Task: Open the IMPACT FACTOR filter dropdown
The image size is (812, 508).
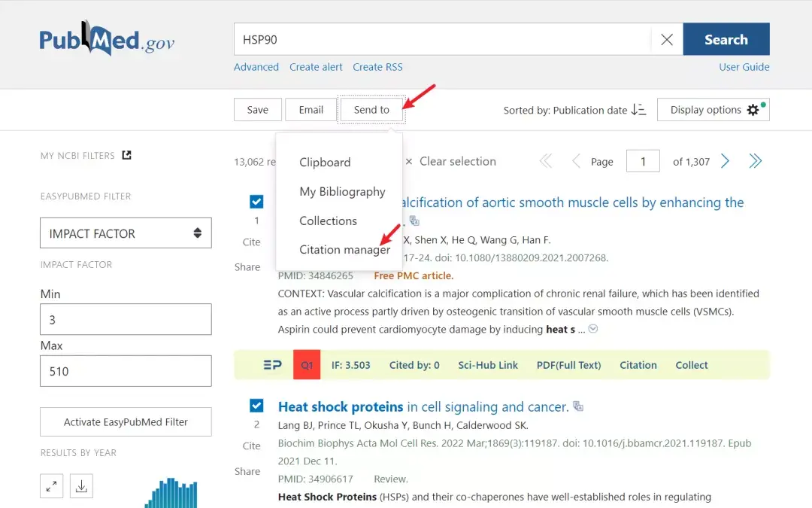Action: click(126, 233)
